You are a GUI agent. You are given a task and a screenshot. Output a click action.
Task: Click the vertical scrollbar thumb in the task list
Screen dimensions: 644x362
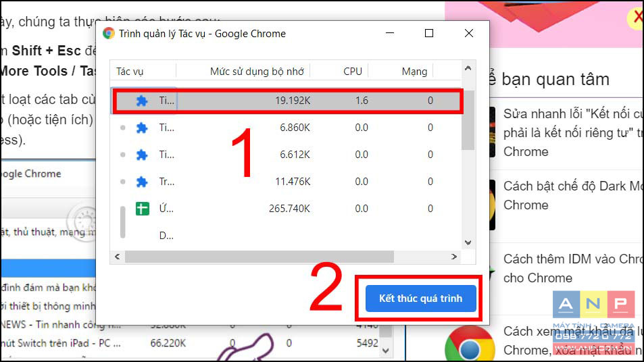[x=468, y=120]
